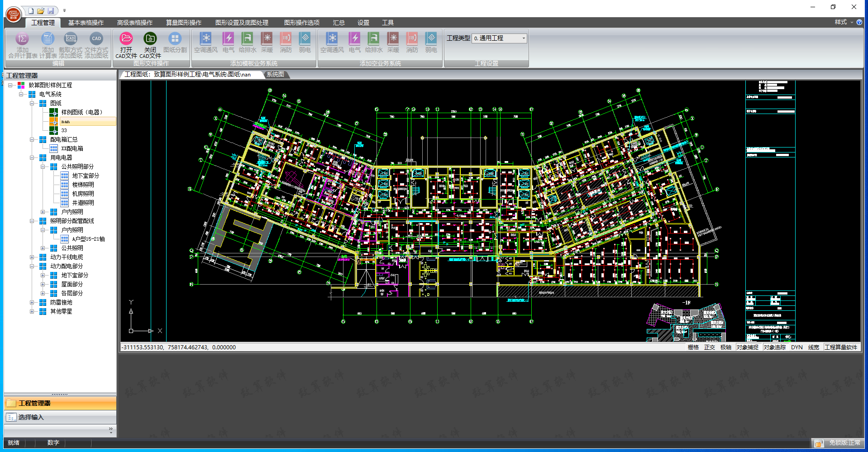Add 给排水 template business system
Image resolution: width=868 pixels, height=452 pixels.
248,42
